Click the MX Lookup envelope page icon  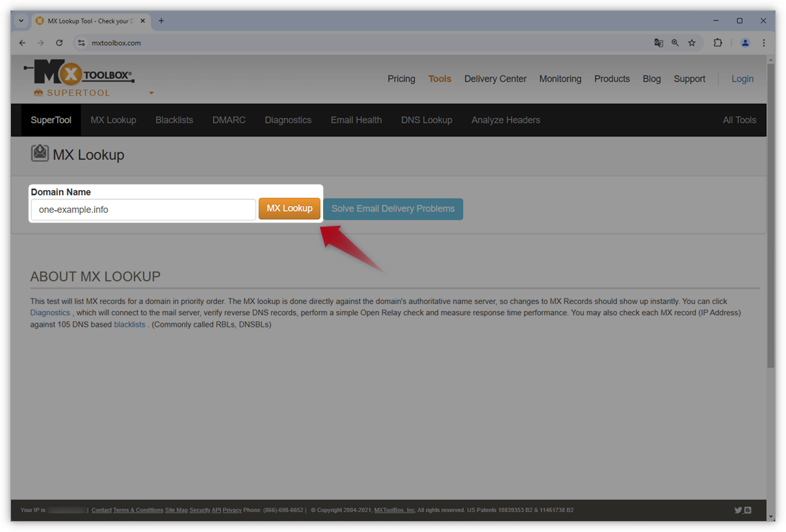click(40, 153)
